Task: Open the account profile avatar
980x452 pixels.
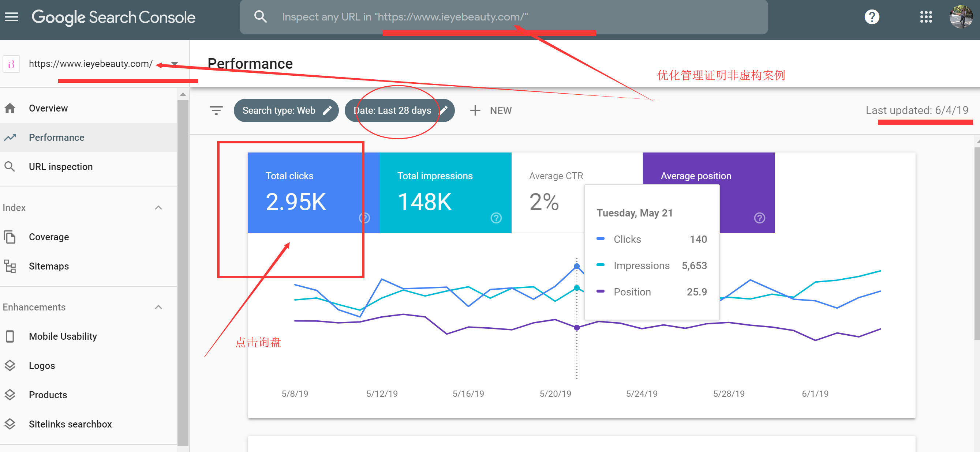Action: pyautogui.click(x=961, y=17)
